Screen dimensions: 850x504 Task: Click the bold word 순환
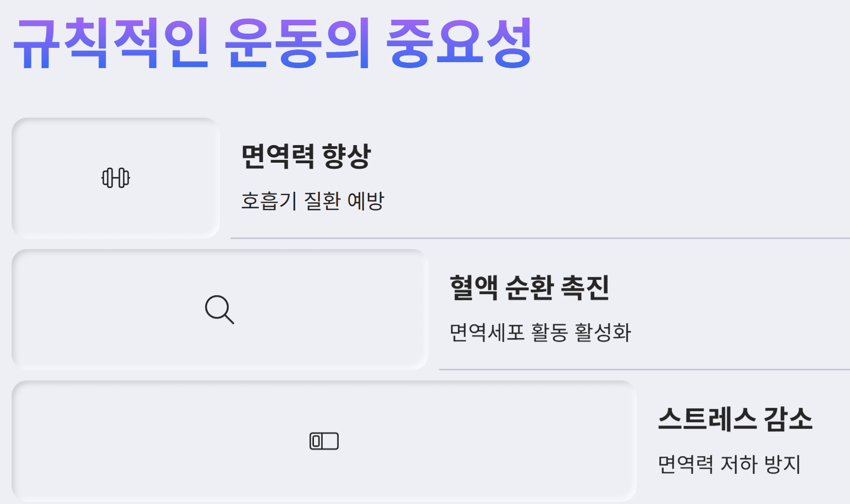coord(529,287)
